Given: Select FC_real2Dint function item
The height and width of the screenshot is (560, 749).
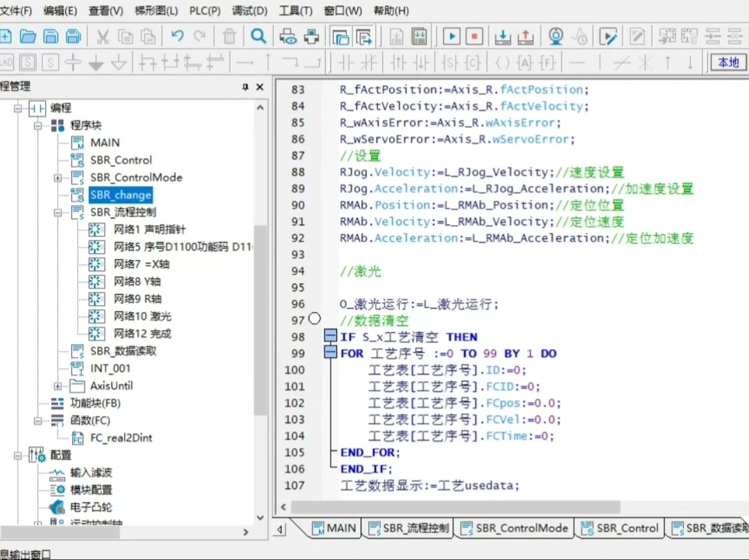Looking at the screenshot, I should (121, 438).
